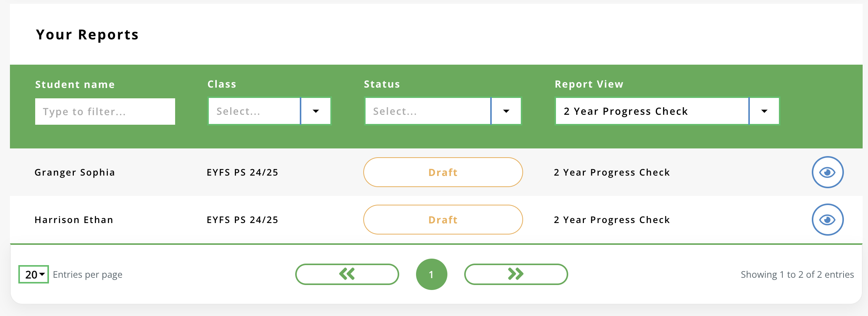Screen dimensions: 868x316
Task: Go to previous page with double-left arrows
Action: tap(347, 274)
